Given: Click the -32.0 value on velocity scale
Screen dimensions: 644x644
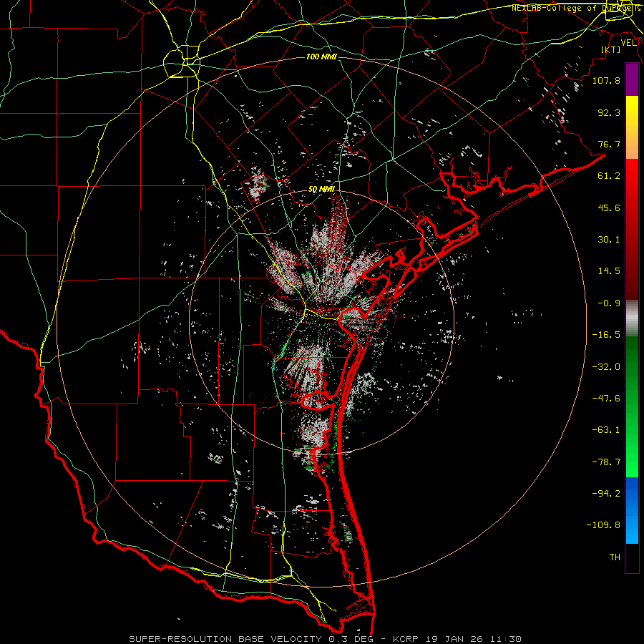Looking at the screenshot, I should 606,367.
